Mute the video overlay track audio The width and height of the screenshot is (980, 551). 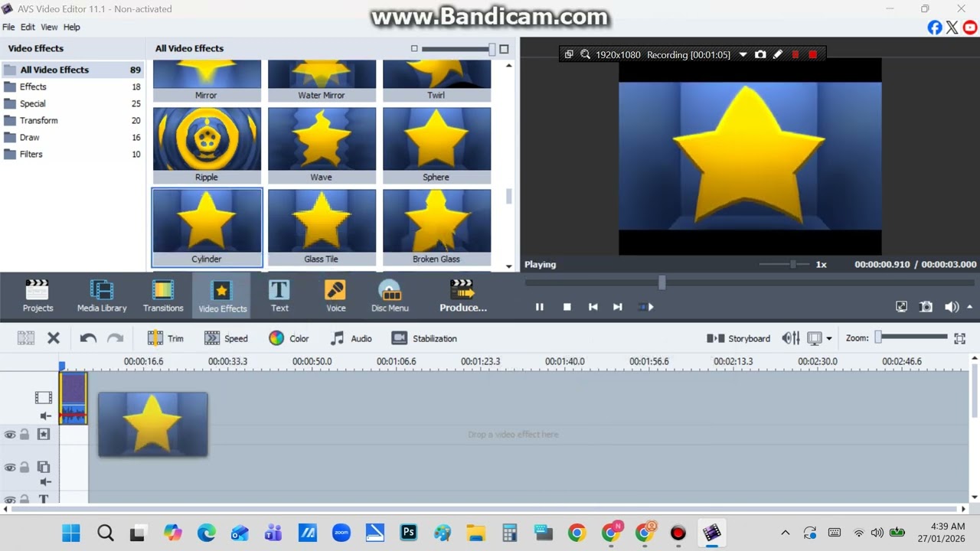point(45,482)
